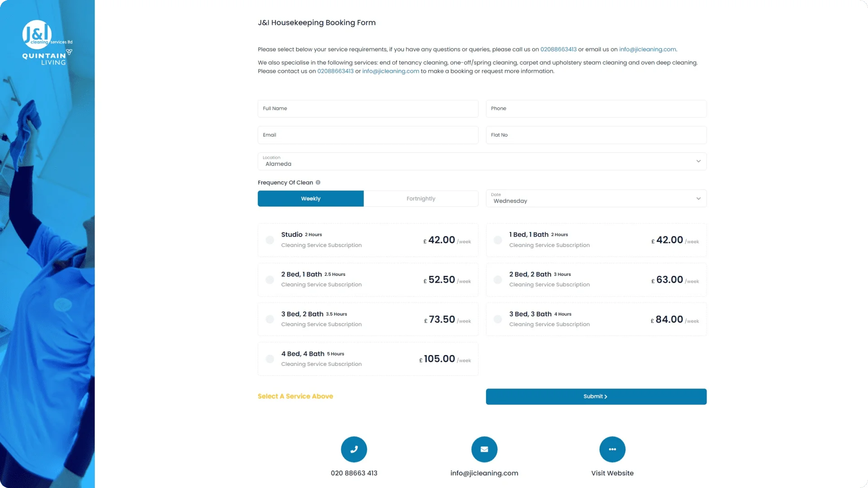The image size is (868, 488).
Task: Click into the Email input field
Action: (x=368, y=135)
